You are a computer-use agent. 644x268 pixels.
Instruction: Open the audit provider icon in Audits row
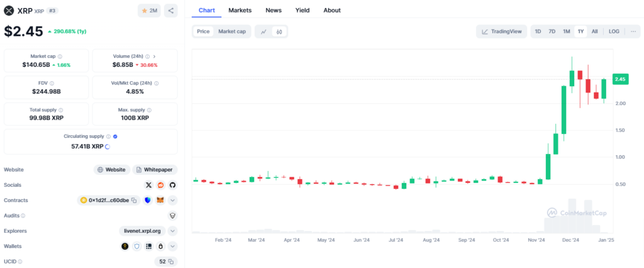click(172, 215)
